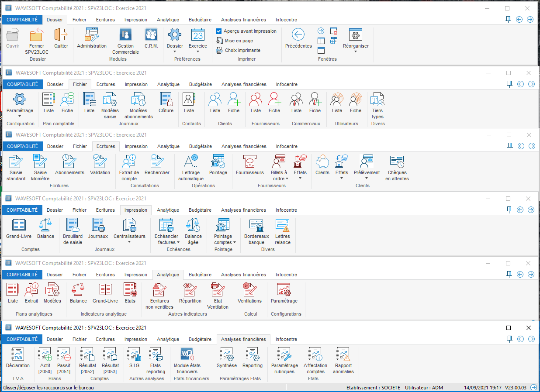This screenshot has height=392, width=540.
Task: Click the Clôture journals icon
Action: pos(166,100)
